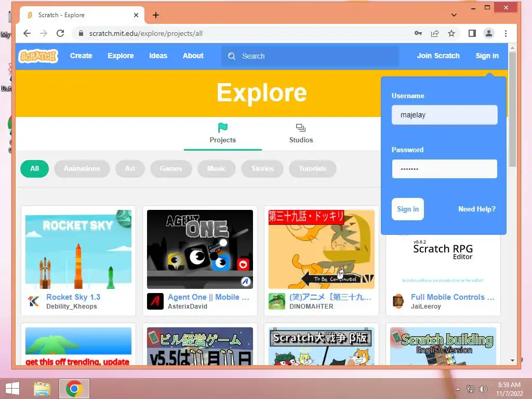Open the Japanese anime episode thumbnail
Screen dimensions: 532x399
click(321, 249)
